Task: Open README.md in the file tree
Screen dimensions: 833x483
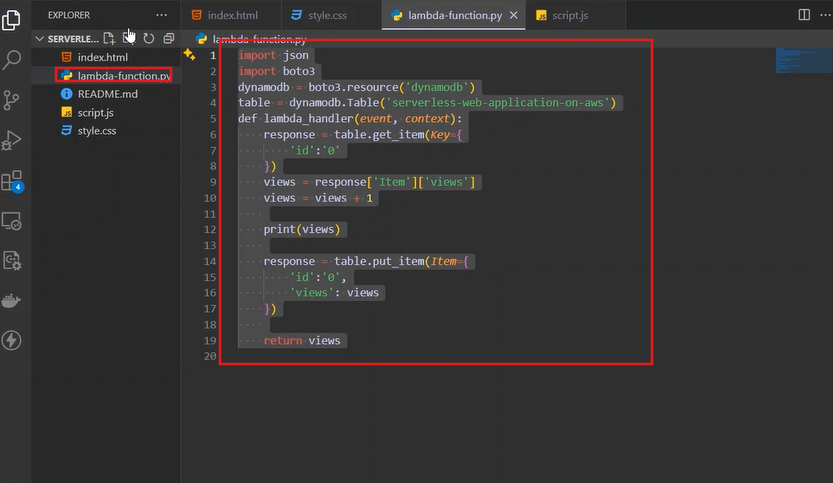Action: point(106,94)
